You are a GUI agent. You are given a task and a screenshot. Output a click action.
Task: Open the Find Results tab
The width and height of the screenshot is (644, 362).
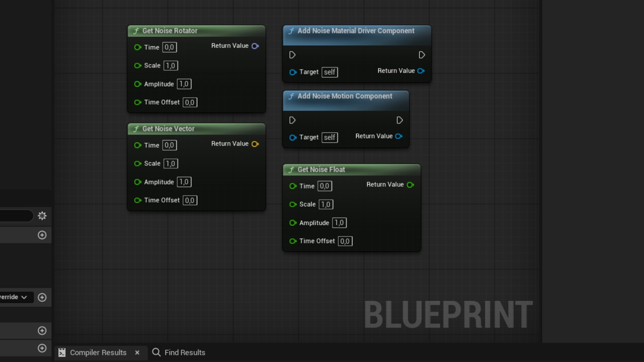(179, 352)
